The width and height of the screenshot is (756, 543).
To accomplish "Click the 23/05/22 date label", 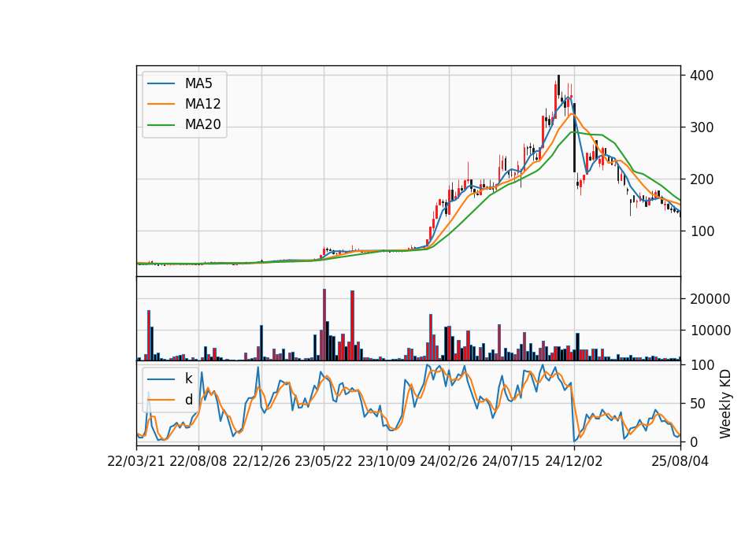I will pos(324,461).
